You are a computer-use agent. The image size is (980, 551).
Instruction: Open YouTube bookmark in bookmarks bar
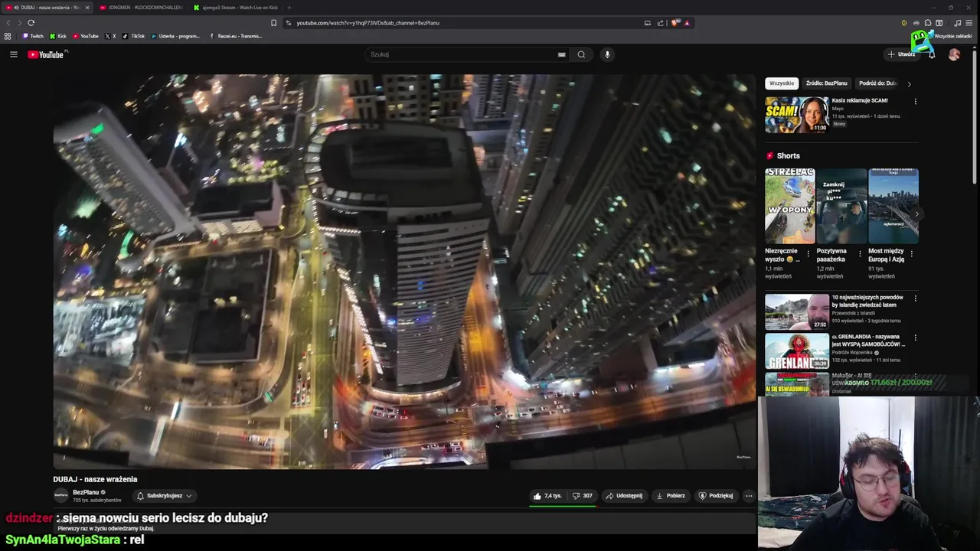[x=86, y=36]
